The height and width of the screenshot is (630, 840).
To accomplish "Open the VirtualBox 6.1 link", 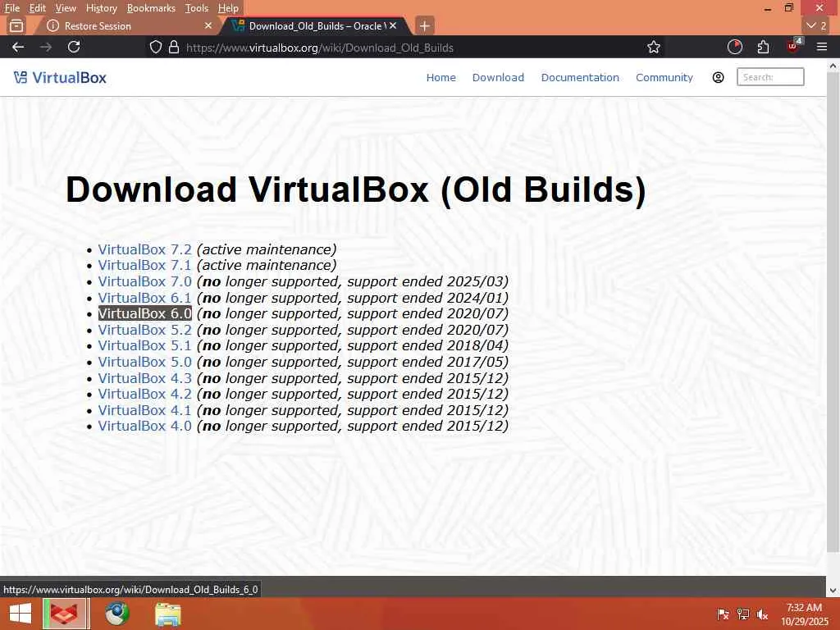I will [x=144, y=297].
